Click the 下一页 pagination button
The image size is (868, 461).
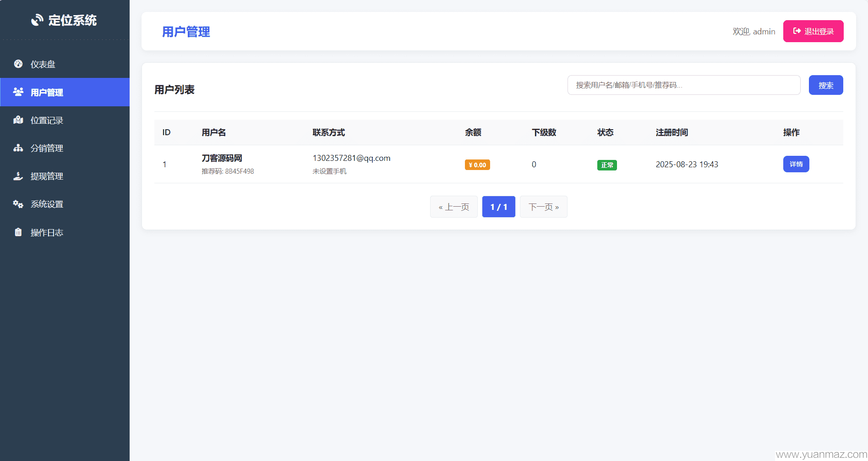pos(543,207)
